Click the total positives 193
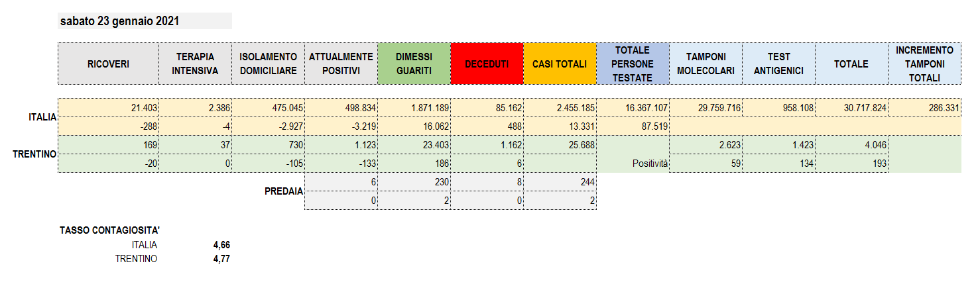The image size is (980, 284). coord(851,164)
